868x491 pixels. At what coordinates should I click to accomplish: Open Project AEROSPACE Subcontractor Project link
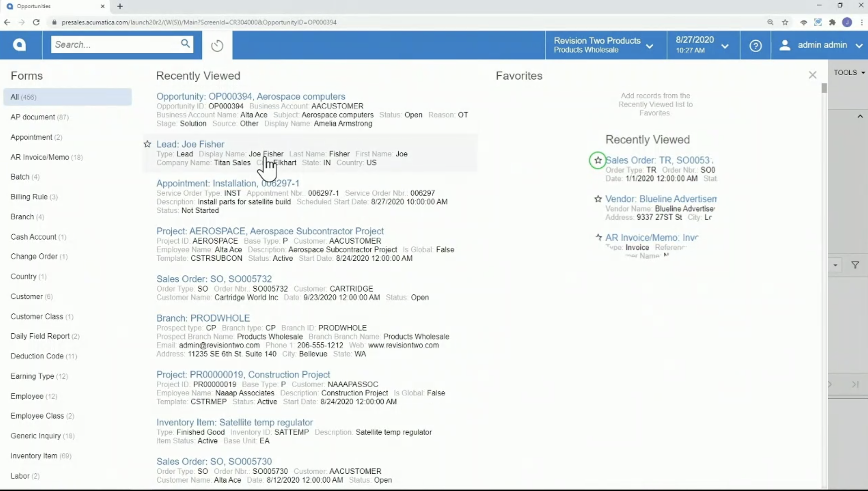(270, 231)
